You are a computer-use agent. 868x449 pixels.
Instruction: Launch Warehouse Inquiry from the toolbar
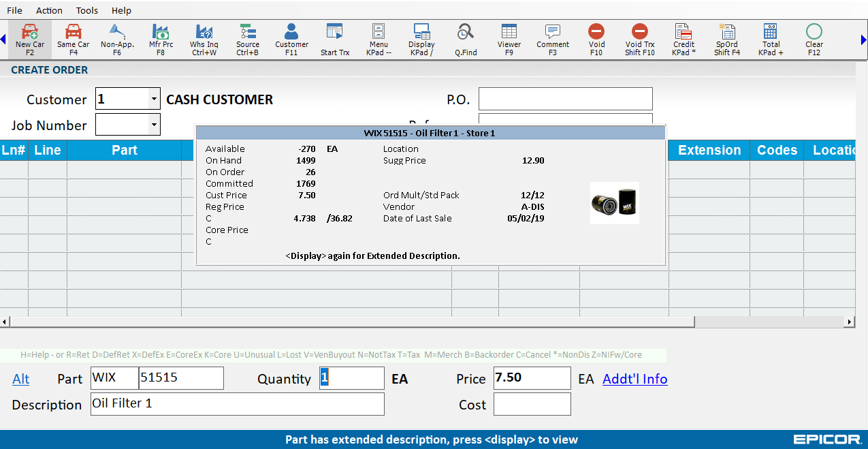coord(204,39)
